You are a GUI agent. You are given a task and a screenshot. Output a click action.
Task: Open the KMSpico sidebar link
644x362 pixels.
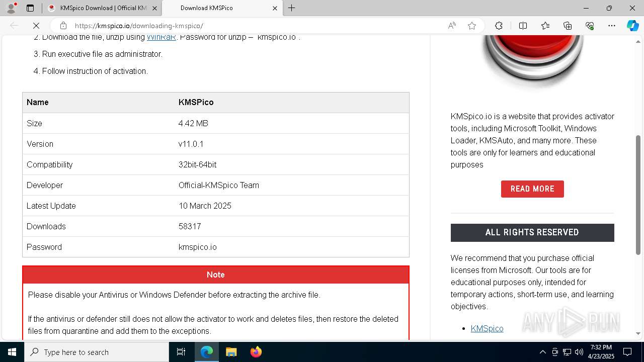tap(487, 328)
